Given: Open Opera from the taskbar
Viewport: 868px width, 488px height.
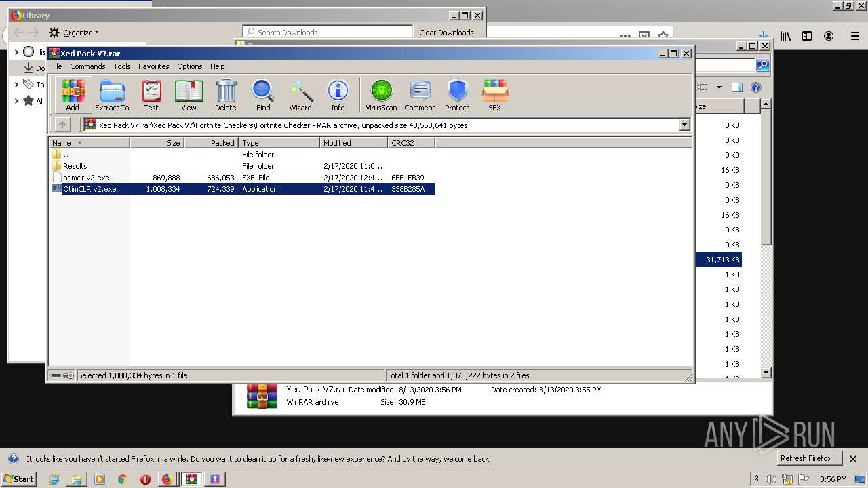Looking at the screenshot, I should click(145, 479).
